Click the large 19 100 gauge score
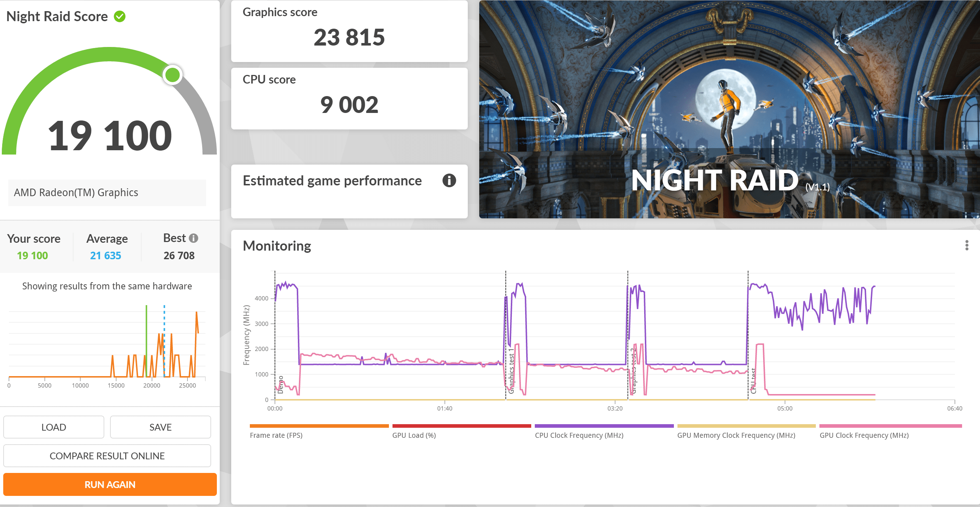This screenshot has height=507, width=980. click(110, 135)
